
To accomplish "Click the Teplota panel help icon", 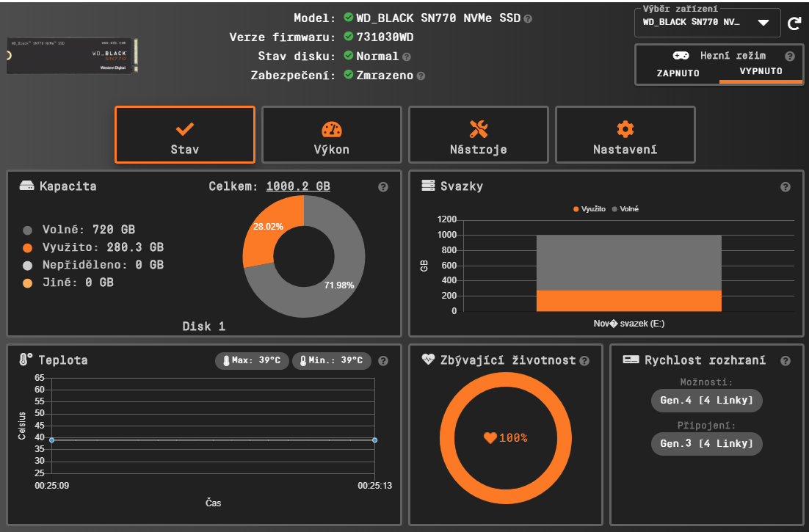I will tap(382, 361).
